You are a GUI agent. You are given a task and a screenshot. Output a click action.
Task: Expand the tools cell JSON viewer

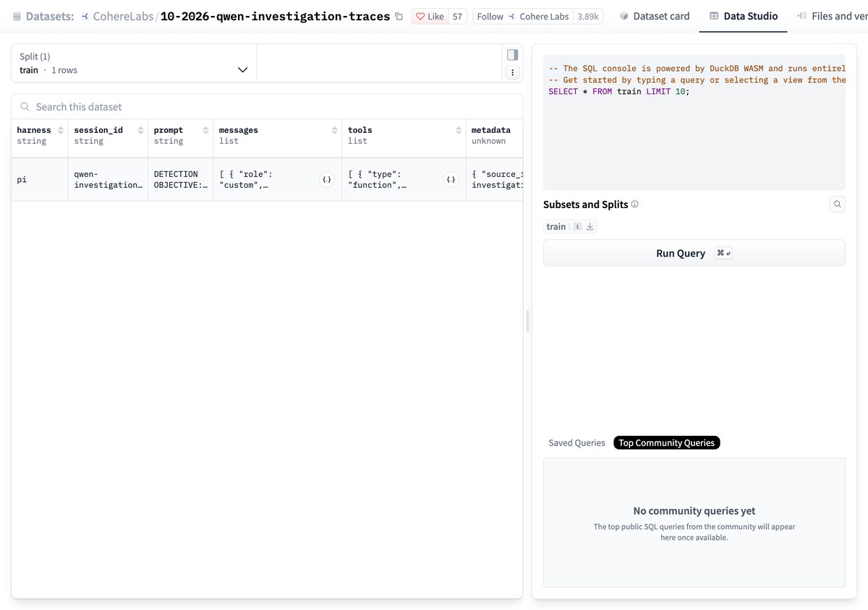point(451,179)
